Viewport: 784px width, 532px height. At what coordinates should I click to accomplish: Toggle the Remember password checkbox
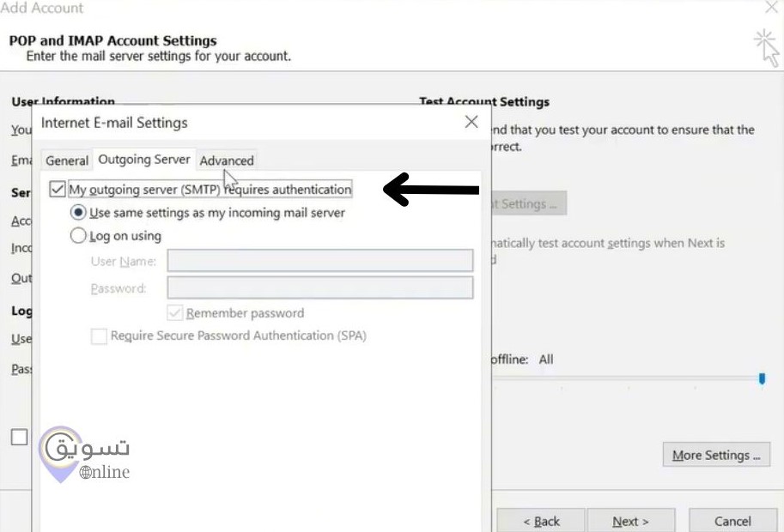pos(175,313)
